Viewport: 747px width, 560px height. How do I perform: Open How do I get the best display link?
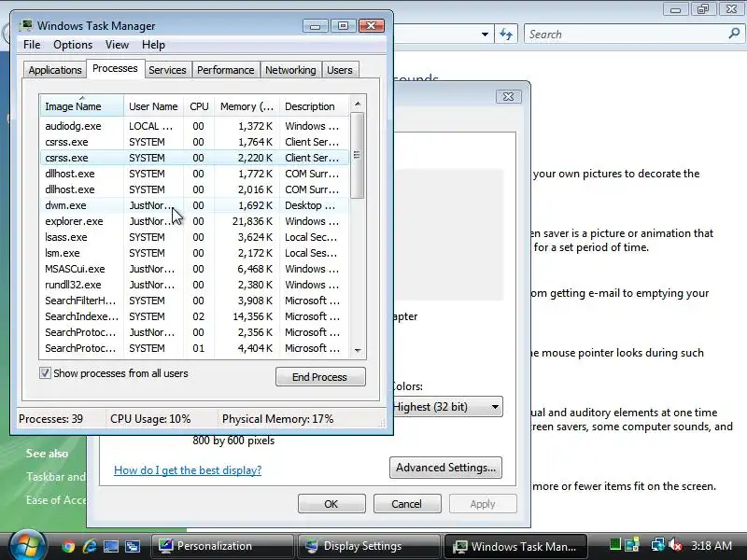188,470
